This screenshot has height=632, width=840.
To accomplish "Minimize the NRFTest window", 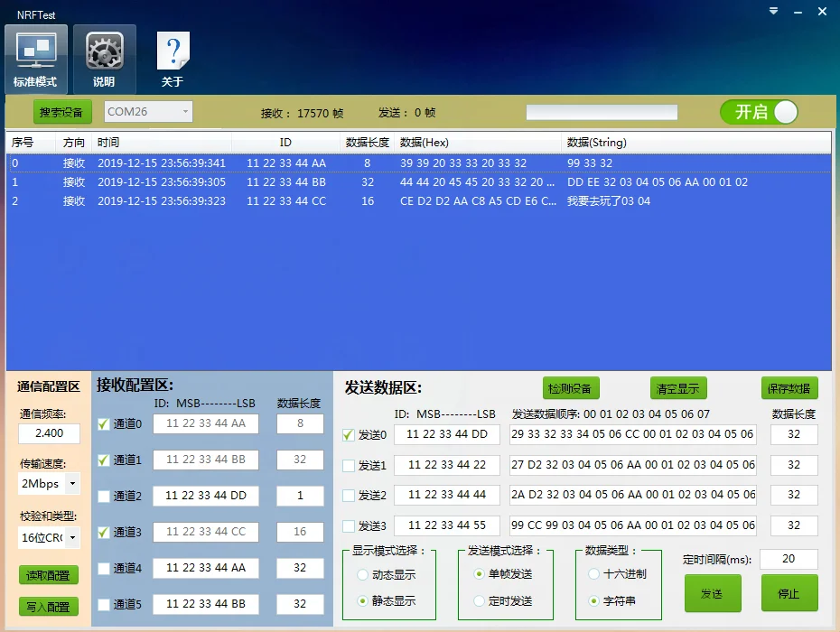I will (798, 12).
